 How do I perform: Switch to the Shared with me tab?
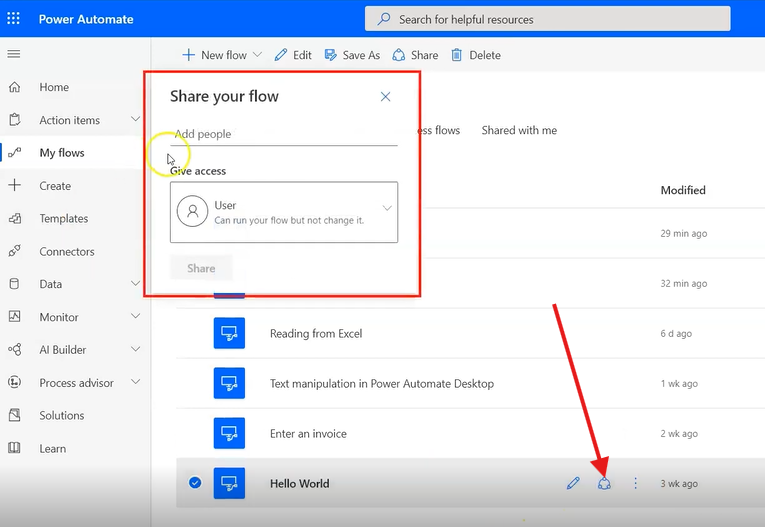519,130
